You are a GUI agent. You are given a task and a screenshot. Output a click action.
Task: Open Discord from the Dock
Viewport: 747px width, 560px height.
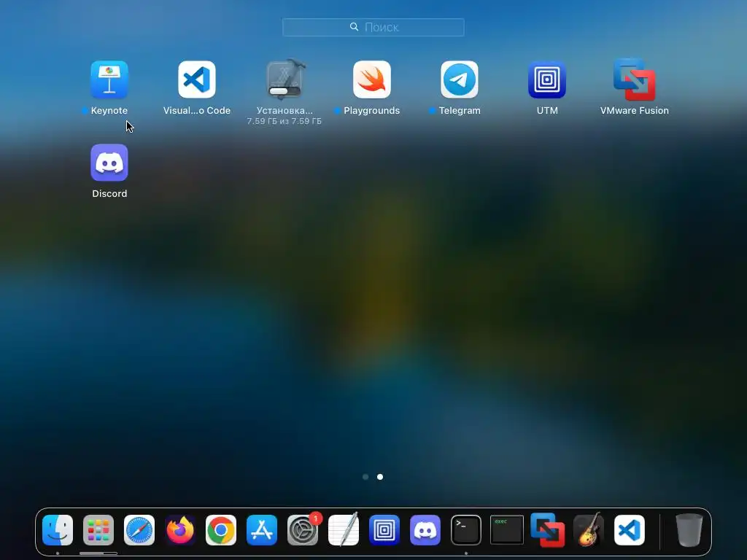[425, 530]
